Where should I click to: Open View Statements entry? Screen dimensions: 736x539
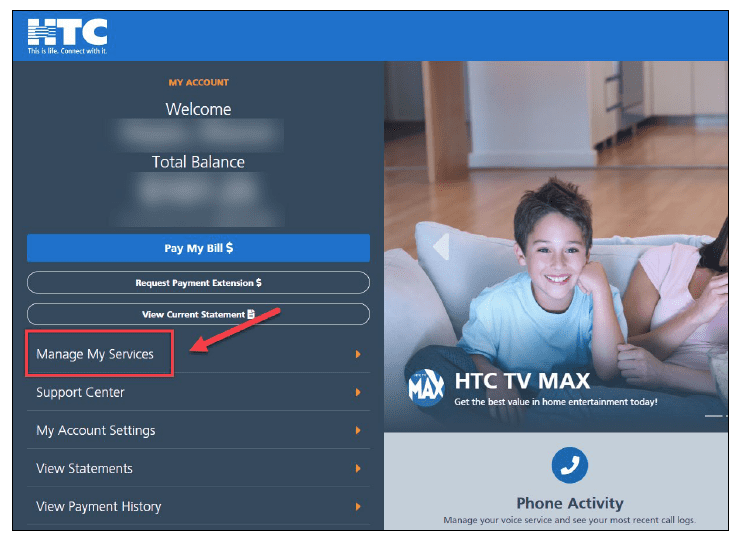198,468
